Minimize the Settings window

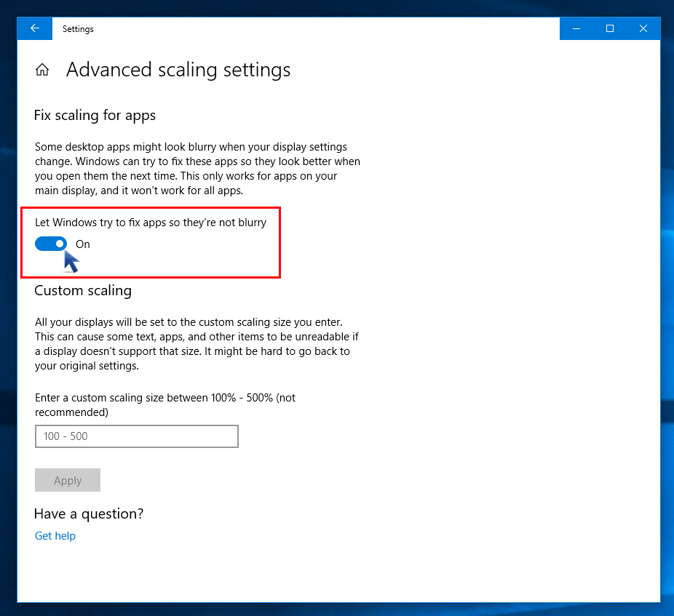click(x=576, y=29)
